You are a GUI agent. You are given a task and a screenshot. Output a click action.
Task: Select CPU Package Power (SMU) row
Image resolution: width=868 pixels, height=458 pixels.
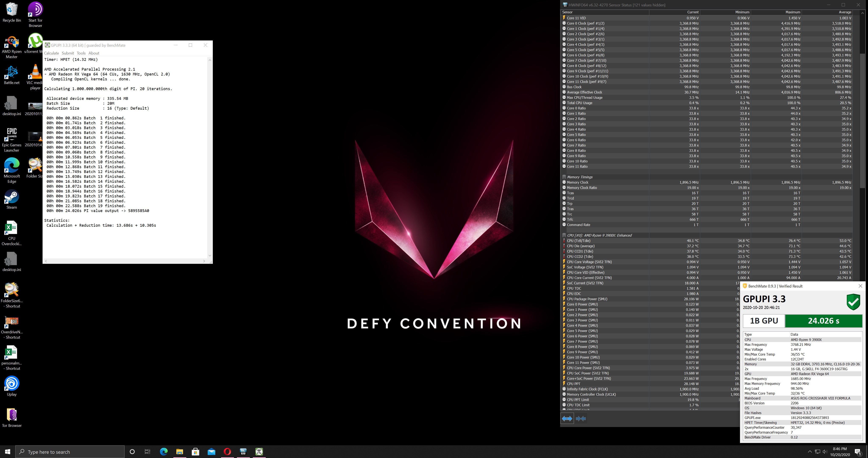(x=650, y=299)
